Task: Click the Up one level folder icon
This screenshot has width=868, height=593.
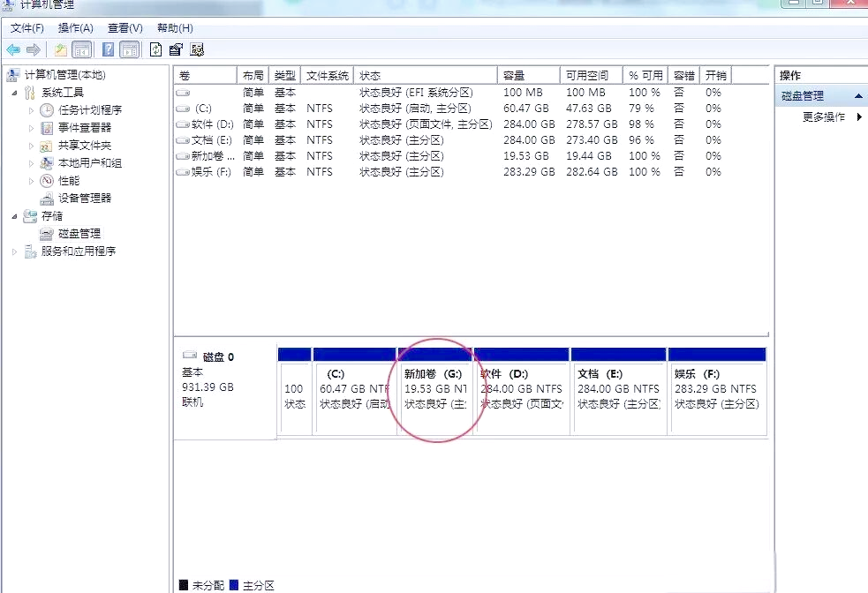Action: point(60,49)
